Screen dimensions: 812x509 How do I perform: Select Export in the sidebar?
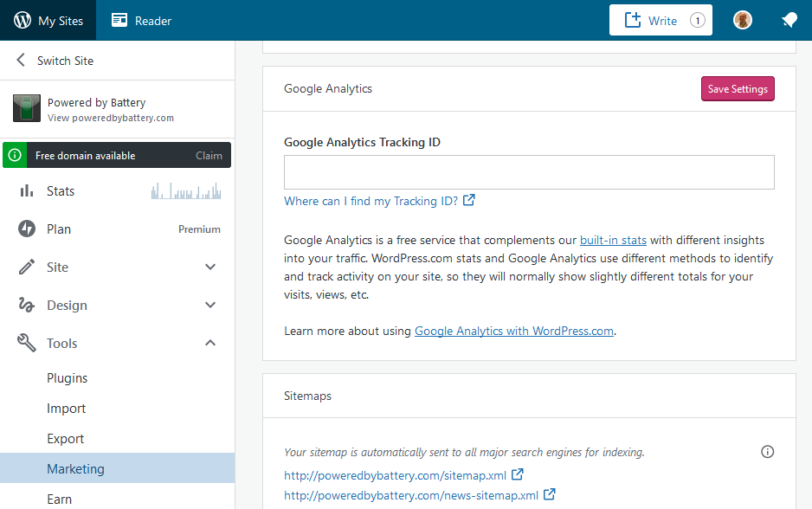[65, 439]
